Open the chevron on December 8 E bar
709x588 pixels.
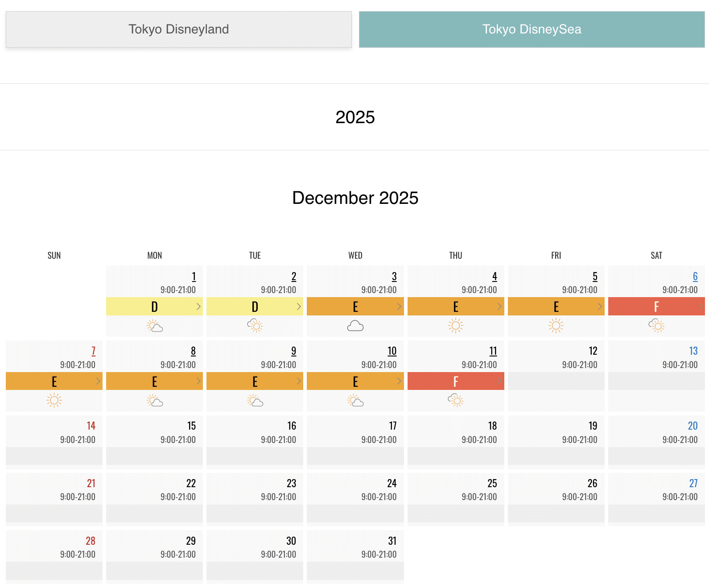click(x=198, y=381)
